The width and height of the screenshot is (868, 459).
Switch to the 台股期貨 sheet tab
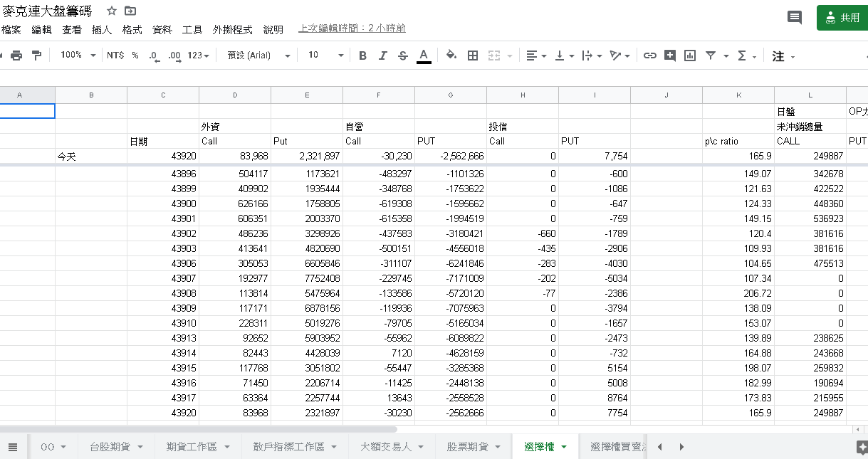pos(116,447)
